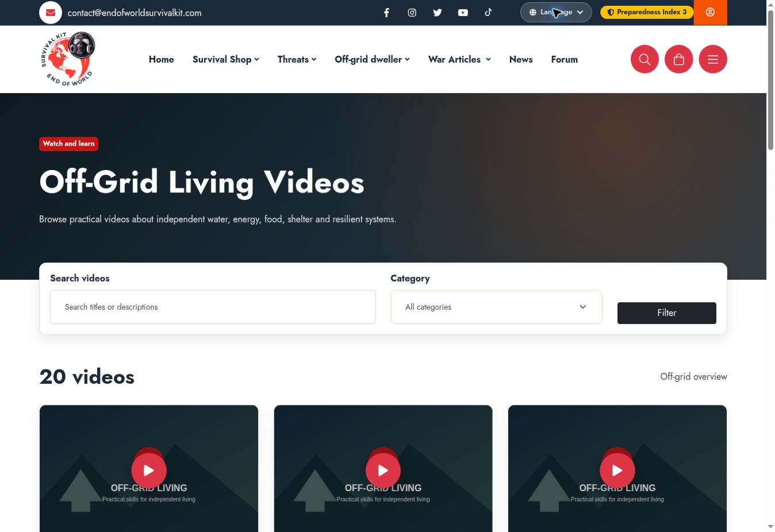This screenshot has width=775, height=532.
Task: Open the Instagram social icon
Action: 412,13
